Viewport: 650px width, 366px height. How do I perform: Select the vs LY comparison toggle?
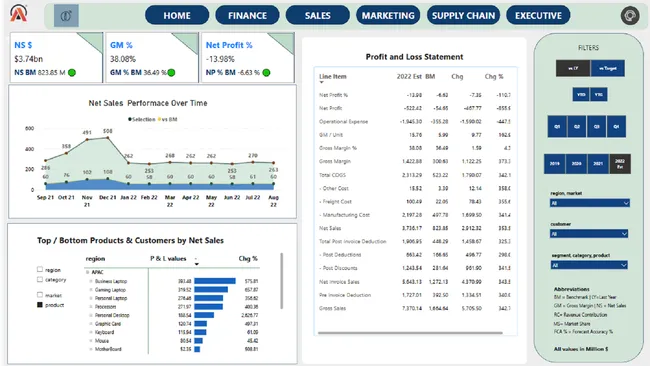573,68
